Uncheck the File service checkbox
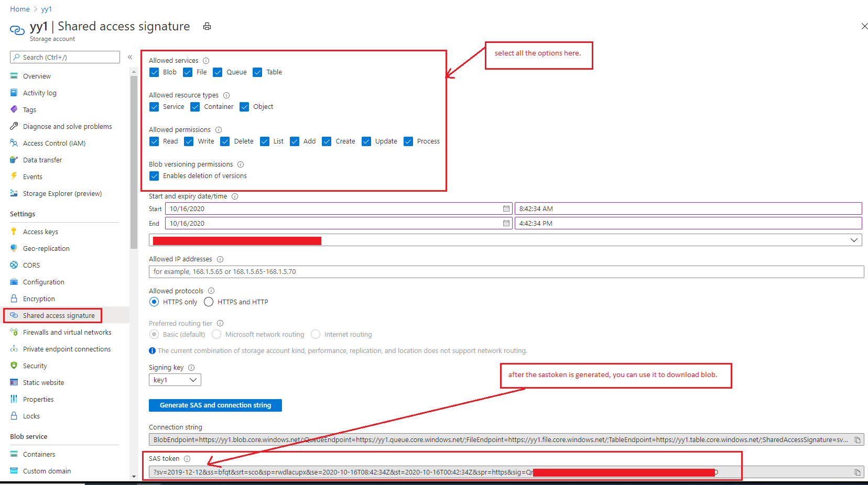The width and height of the screenshot is (868, 485). point(188,72)
